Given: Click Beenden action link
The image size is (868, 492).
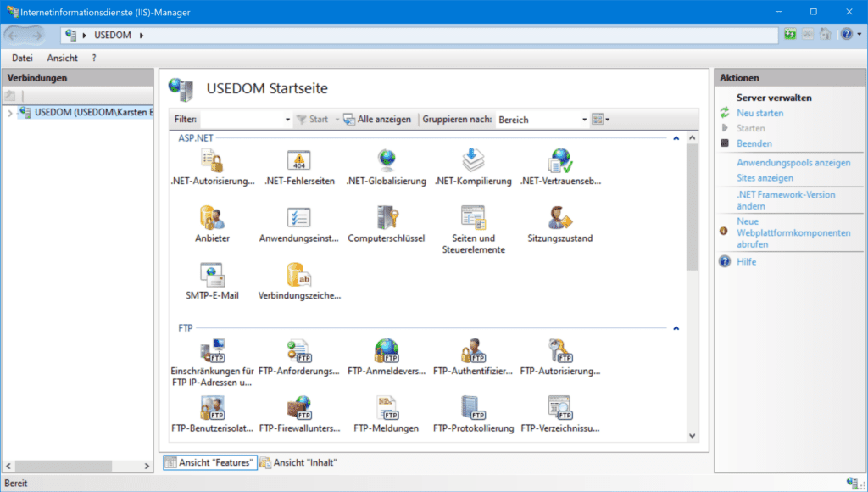Looking at the screenshot, I should click(x=754, y=143).
